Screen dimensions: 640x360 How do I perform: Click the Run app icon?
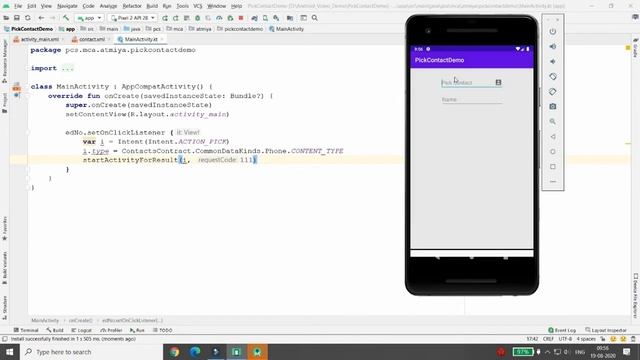coord(165,18)
